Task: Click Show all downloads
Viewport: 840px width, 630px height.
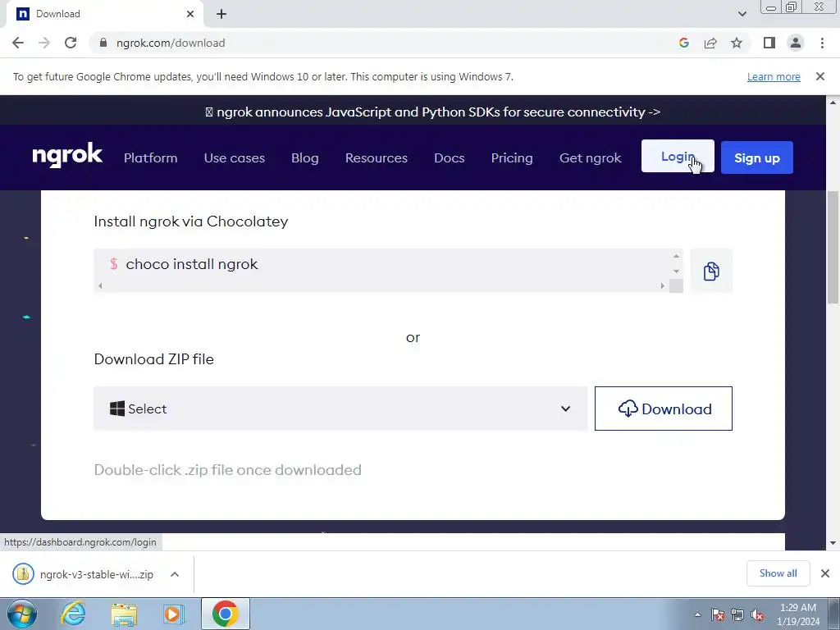Action: (778, 573)
